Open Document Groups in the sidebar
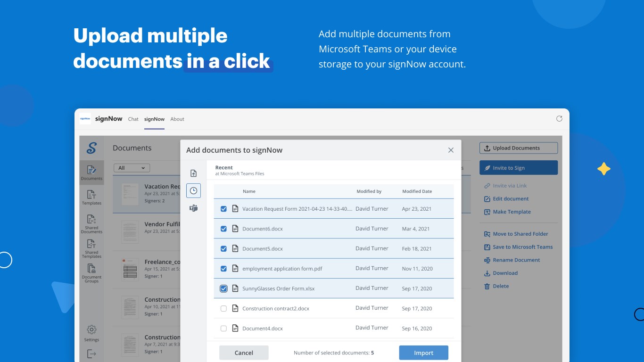Viewport: 644px width, 362px height. (x=91, y=273)
